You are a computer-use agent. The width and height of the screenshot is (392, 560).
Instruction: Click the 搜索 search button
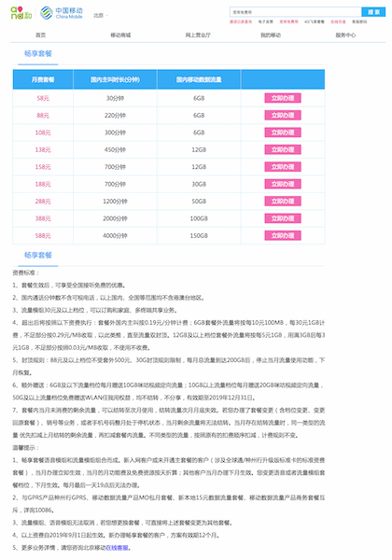coord(373,12)
